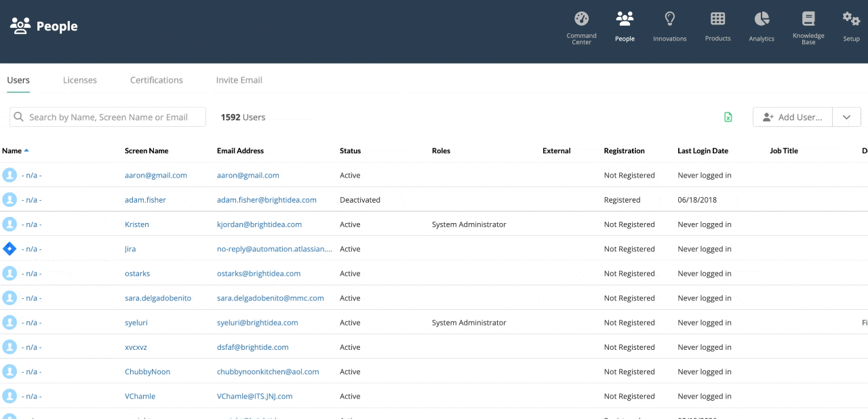The image size is (868, 419).
Task: Export users with the green Excel icon
Action: pyautogui.click(x=728, y=117)
